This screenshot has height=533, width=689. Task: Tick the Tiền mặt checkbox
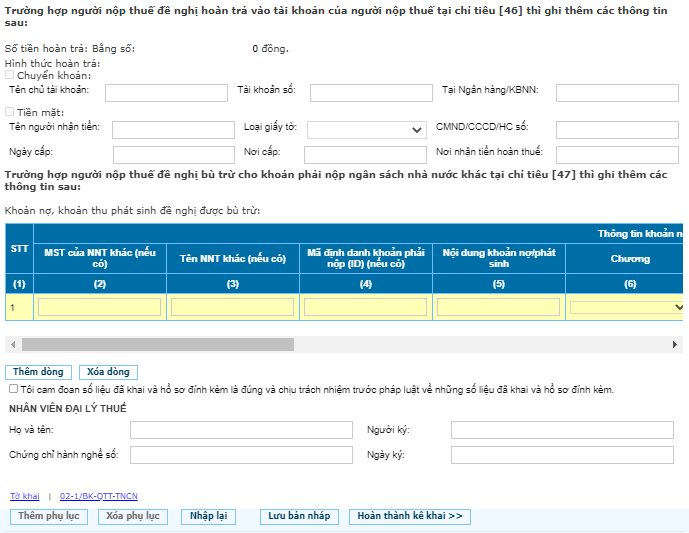click(10, 112)
